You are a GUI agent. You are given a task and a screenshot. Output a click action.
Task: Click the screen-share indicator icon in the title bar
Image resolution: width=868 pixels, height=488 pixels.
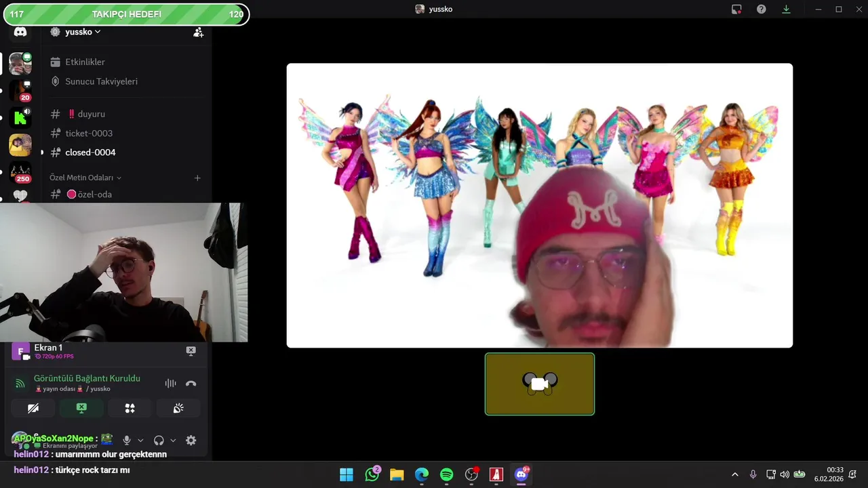point(736,9)
